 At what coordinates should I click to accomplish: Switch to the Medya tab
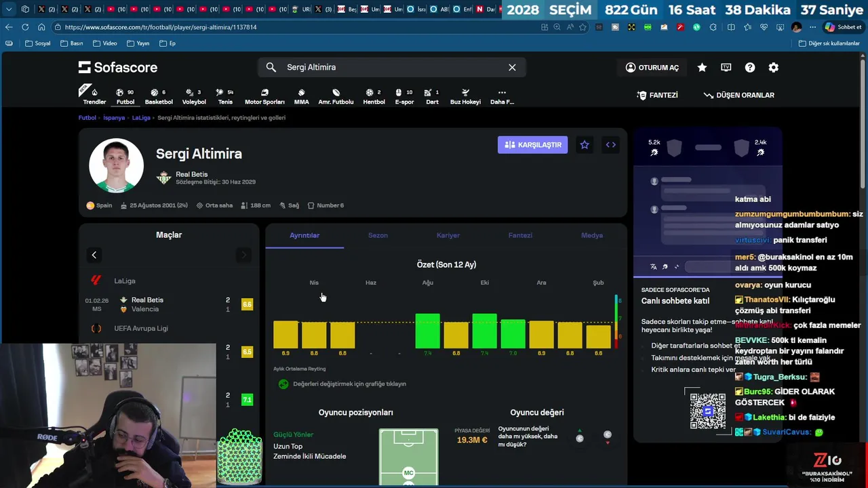(x=592, y=235)
